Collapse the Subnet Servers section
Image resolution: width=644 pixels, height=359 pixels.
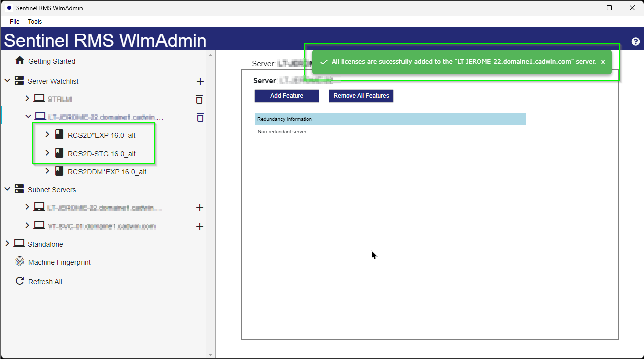(x=7, y=189)
